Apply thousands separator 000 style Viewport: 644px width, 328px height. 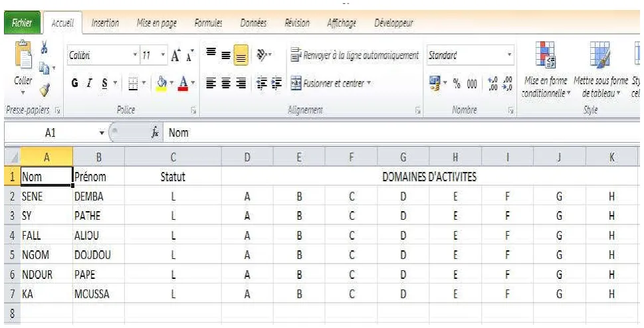pyautogui.click(x=472, y=84)
